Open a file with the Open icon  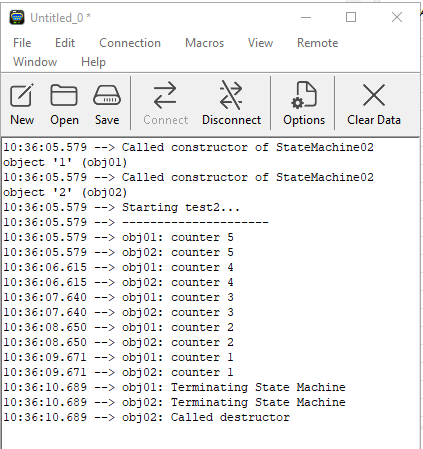tap(64, 104)
